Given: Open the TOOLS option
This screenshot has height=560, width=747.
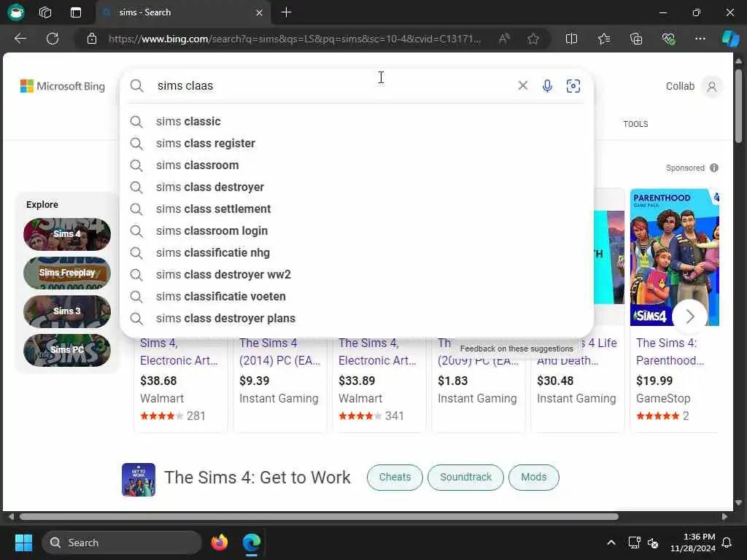Looking at the screenshot, I should click(635, 124).
